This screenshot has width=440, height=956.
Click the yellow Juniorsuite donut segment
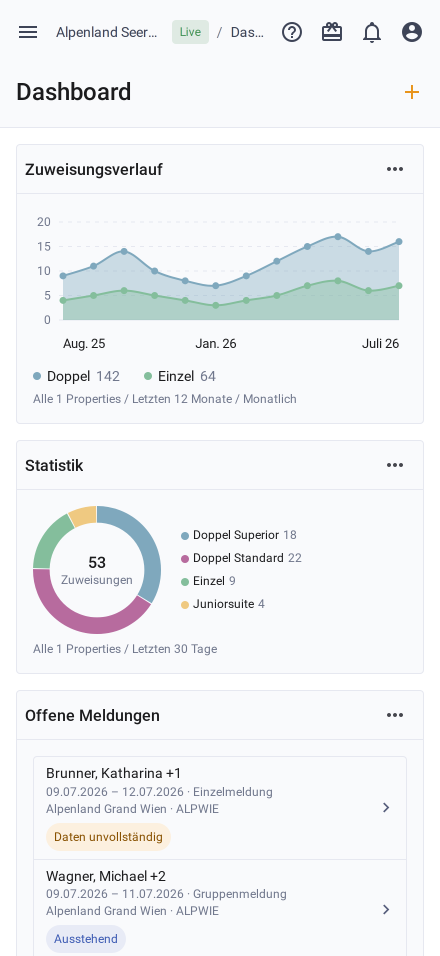(84, 515)
